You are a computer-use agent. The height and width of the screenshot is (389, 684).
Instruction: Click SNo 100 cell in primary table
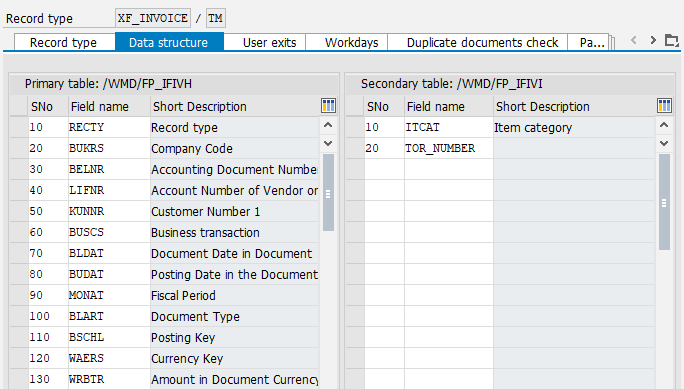(x=48, y=316)
